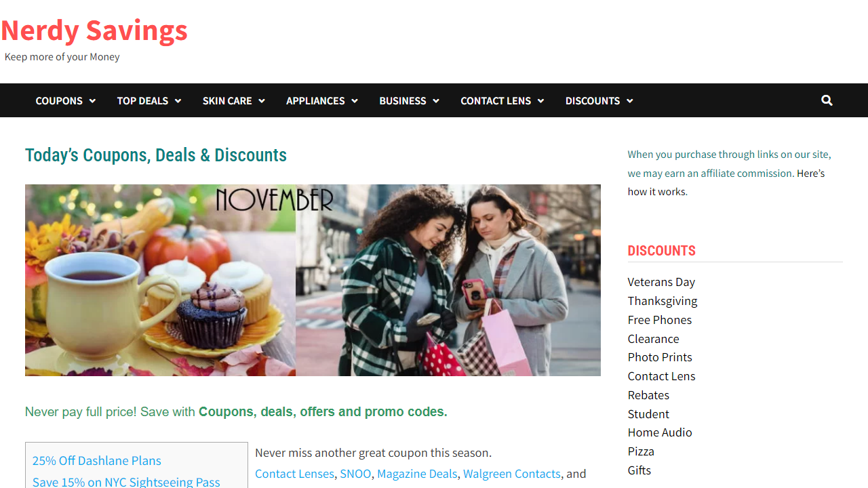Image resolution: width=868 pixels, height=488 pixels.
Task: Open the Free Phones link
Action: (x=659, y=319)
